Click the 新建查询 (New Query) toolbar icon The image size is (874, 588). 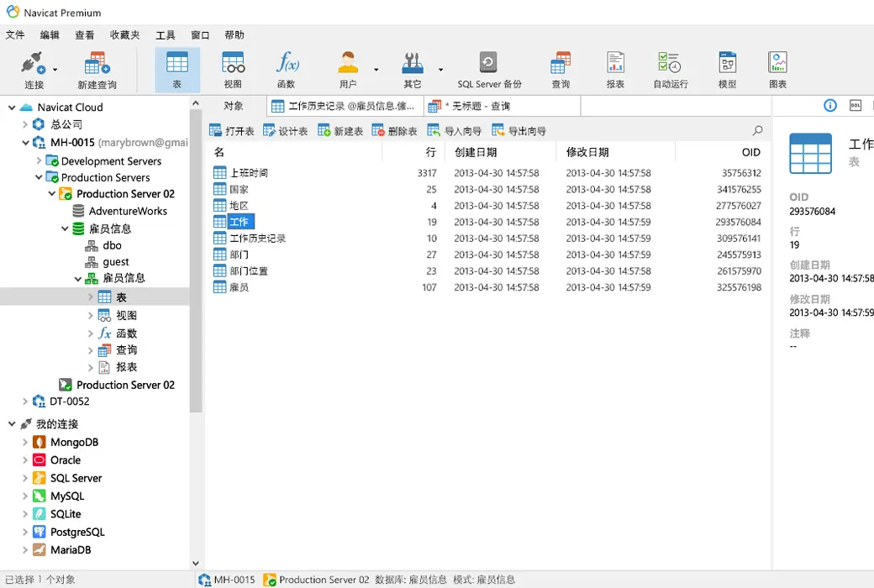97,71
